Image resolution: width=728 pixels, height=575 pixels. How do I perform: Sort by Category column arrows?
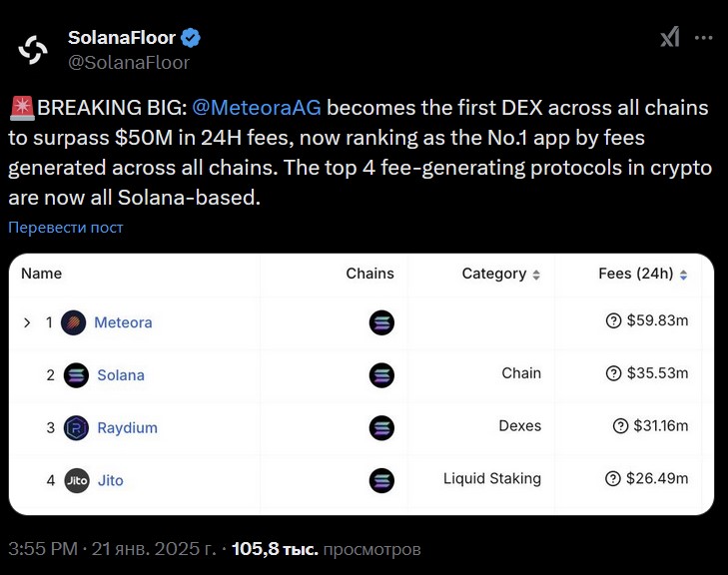(536, 275)
